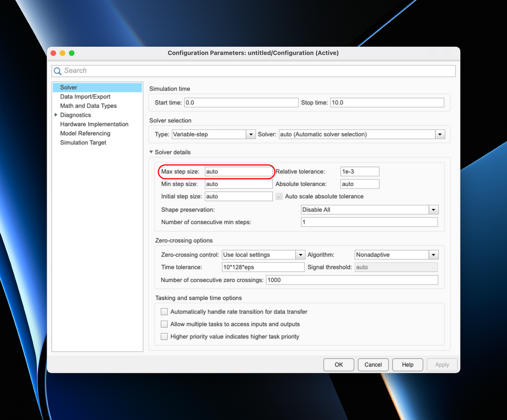The height and width of the screenshot is (420, 507).
Task: Expand the Diagnostics tree item
Action: (x=56, y=115)
